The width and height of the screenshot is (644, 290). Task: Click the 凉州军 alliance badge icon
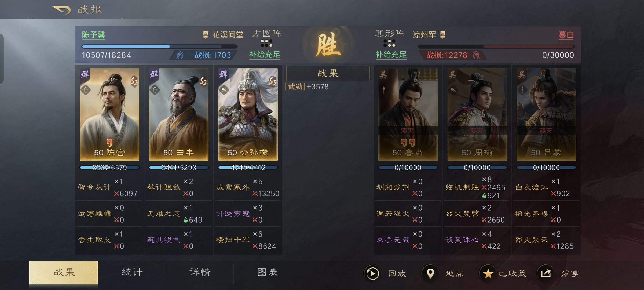(x=442, y=34)
